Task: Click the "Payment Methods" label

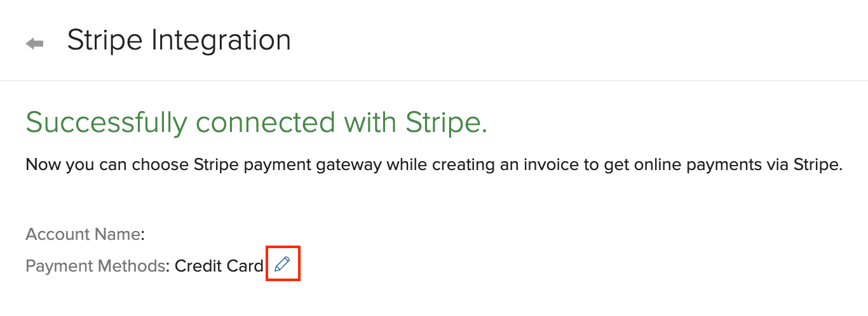Action: (x=95, y=266)
